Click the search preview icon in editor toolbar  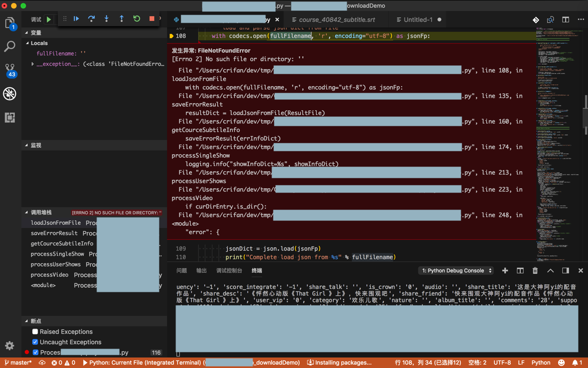(x=551, y=20)
